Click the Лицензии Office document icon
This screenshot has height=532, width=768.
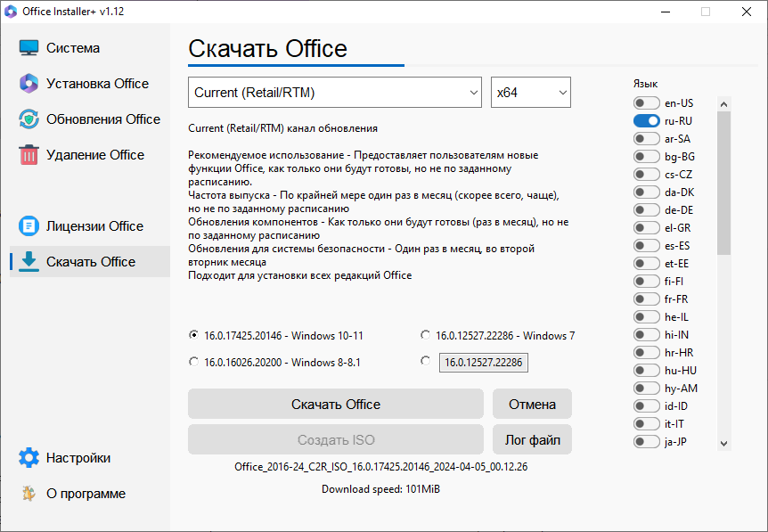(29, 226)
